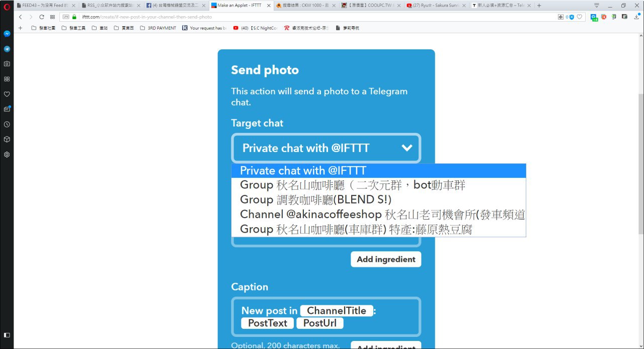The width and height of the screenshot is (644, 349).
Task: Open history clock icon in sidebar
Action: point(7,124)
